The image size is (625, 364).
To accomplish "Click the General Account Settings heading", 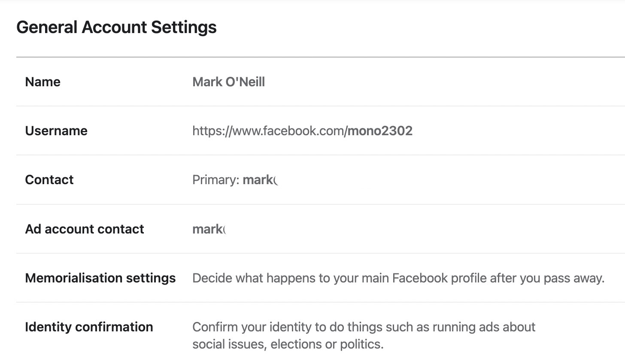I will [116, 27].
